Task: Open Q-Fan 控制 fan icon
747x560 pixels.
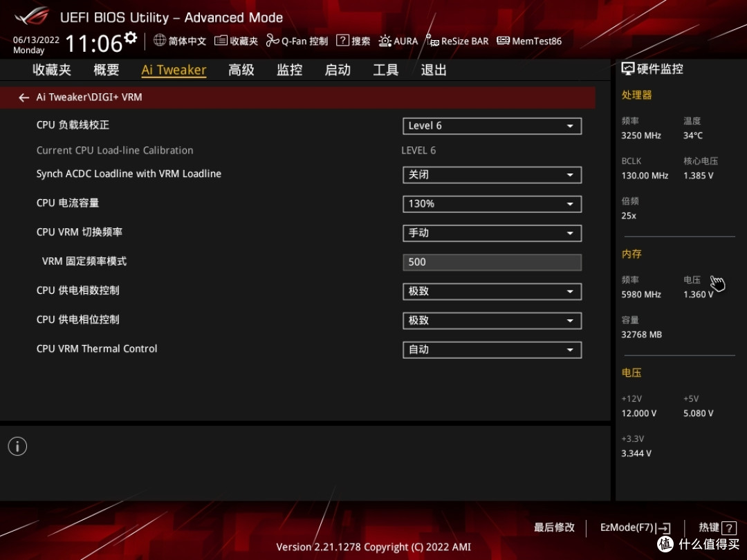Action: pos(273,41)
